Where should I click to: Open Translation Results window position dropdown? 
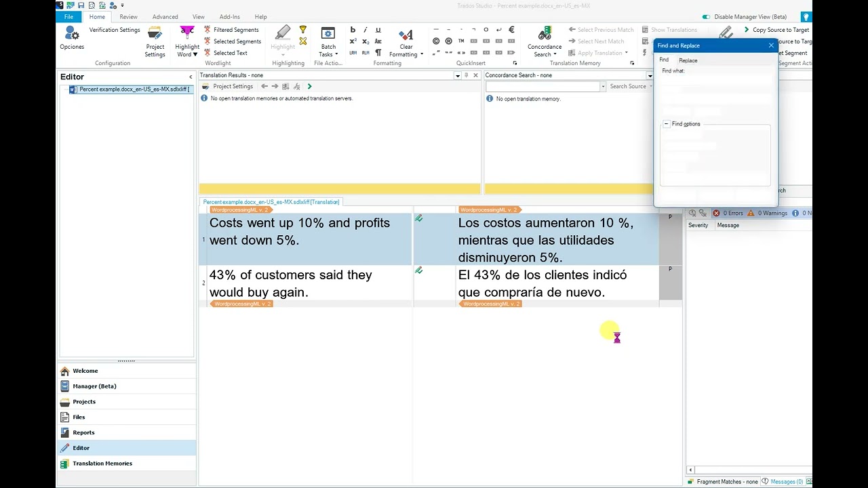pos(458,75)
